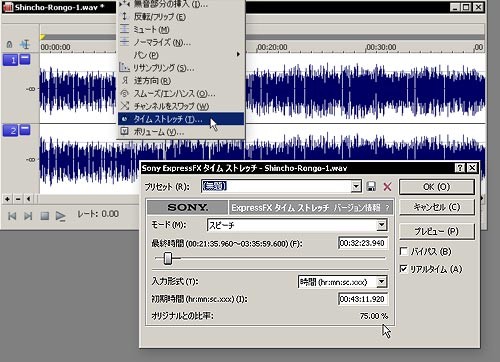Select the Swap Channels menu entry

click(181, 106)
